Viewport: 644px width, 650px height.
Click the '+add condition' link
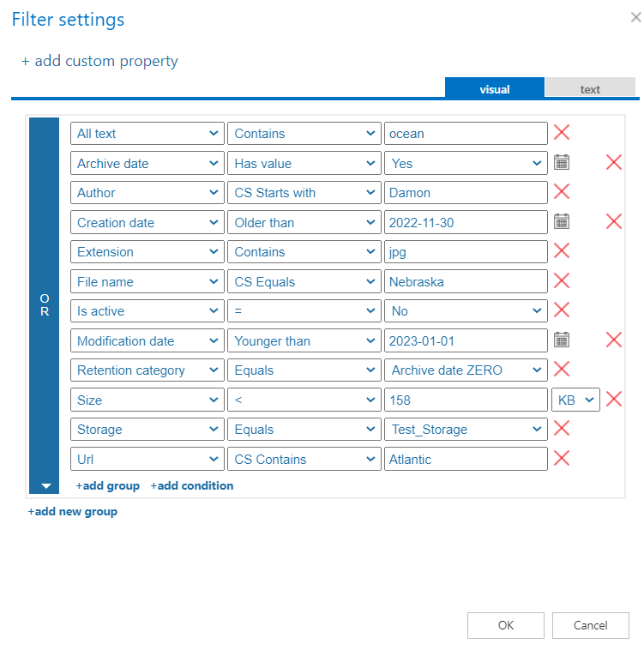[x=192, y=485]
